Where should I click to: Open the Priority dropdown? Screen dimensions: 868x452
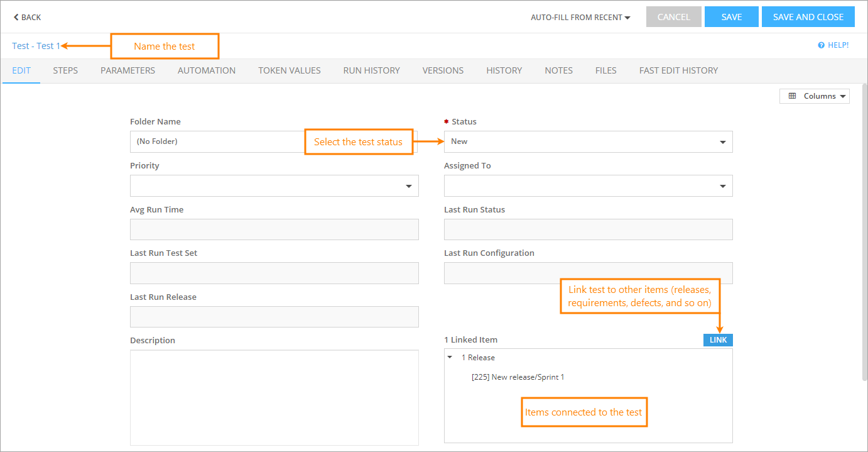pyautogui.click(x=408, y=185)
